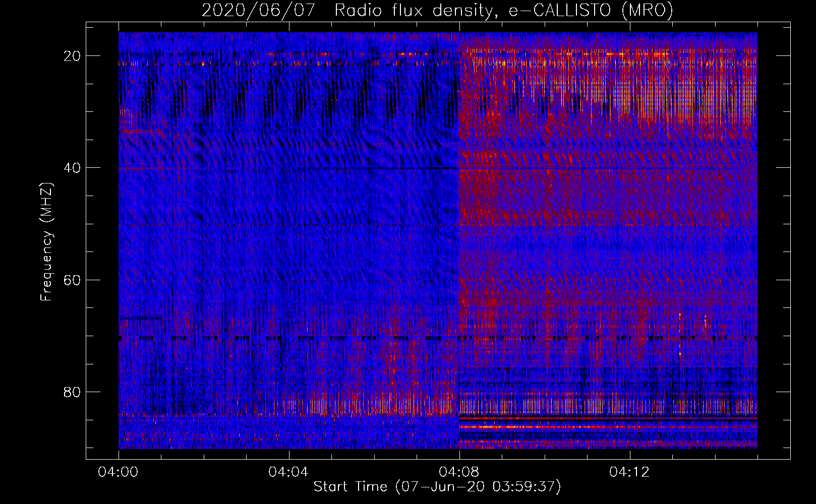Viewport: 816px width, 504px height.
Task: Click the '04:04' time tick label
Action: tap(288, 472)
